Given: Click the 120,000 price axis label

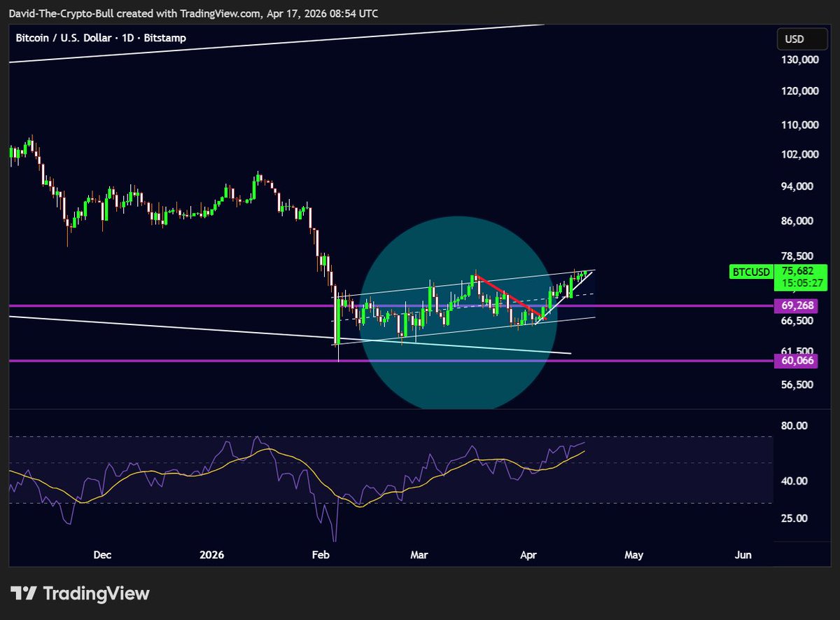Looking at the screenshot, I should point(800,91).
